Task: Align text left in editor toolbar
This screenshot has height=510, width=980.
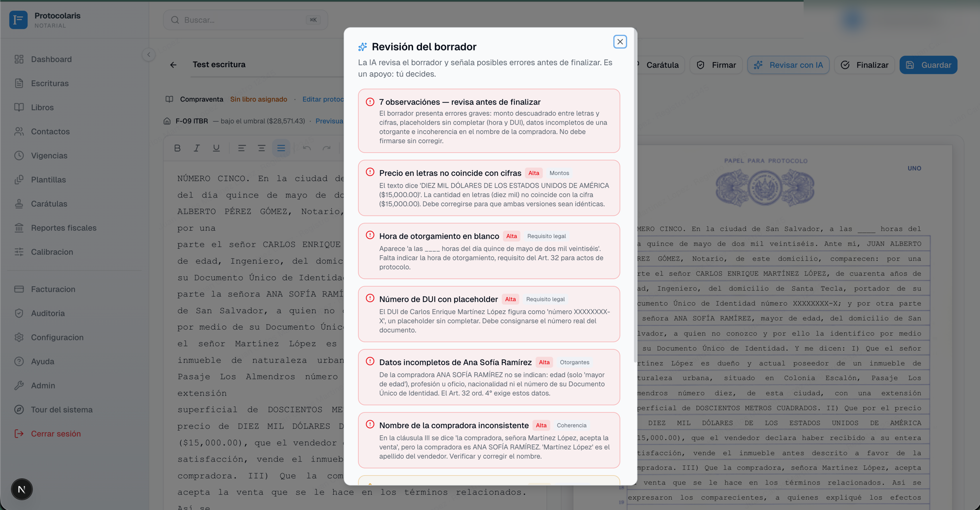Action: point(242,148)
